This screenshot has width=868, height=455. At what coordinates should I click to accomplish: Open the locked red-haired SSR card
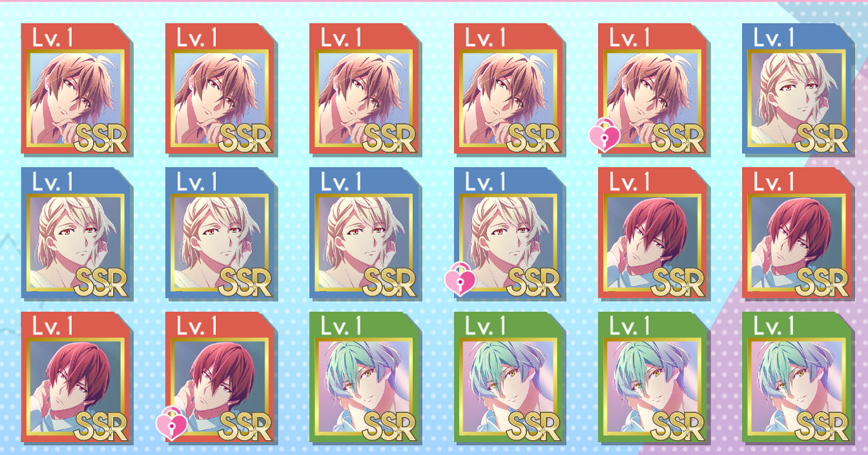pos(220,378)
